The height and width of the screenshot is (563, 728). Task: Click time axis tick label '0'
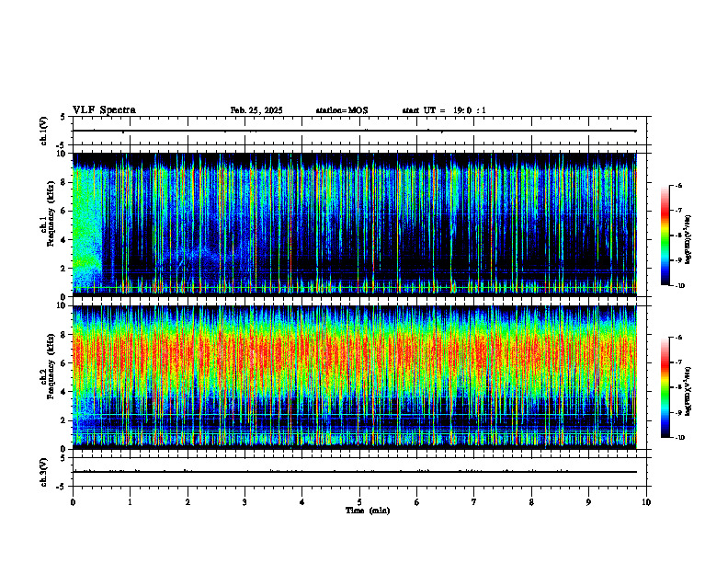[73, 502]
